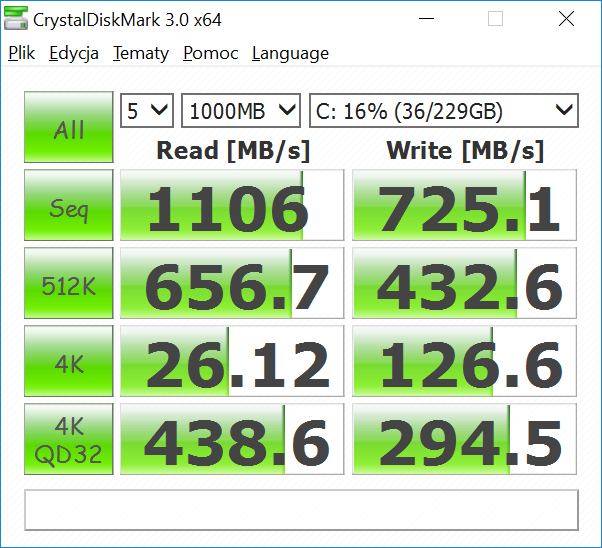Screen dimensions: 602x548
Task: Open the Tematy menu
Action: click(141, 53)
